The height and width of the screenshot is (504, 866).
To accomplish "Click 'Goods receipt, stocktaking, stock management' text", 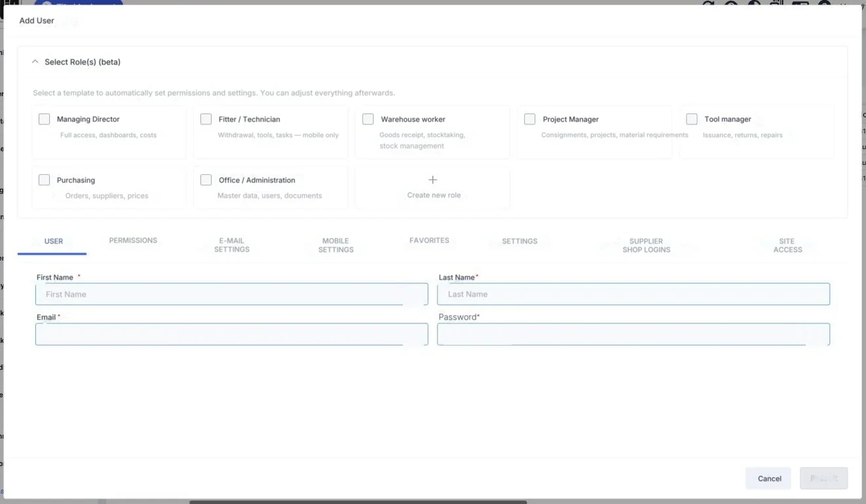I will point(423,141).
